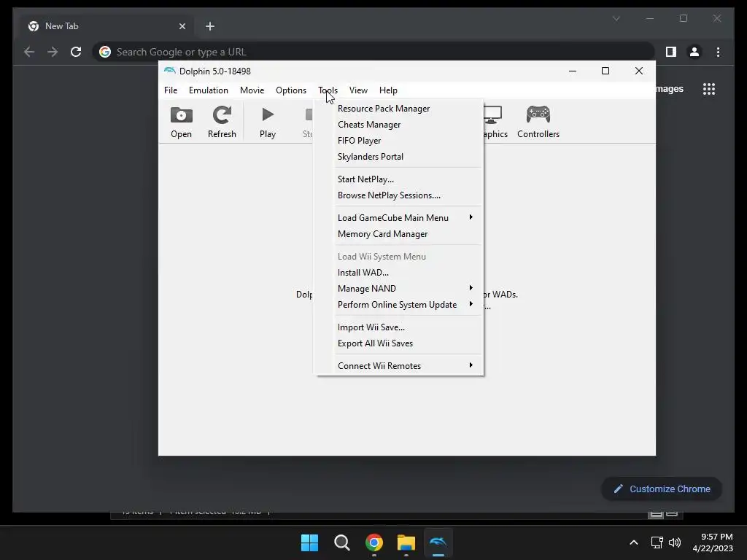The height and width of the screenshot is (560, 747).
Task: Open taskbar Search magnifier
Action: click(341, 542)
